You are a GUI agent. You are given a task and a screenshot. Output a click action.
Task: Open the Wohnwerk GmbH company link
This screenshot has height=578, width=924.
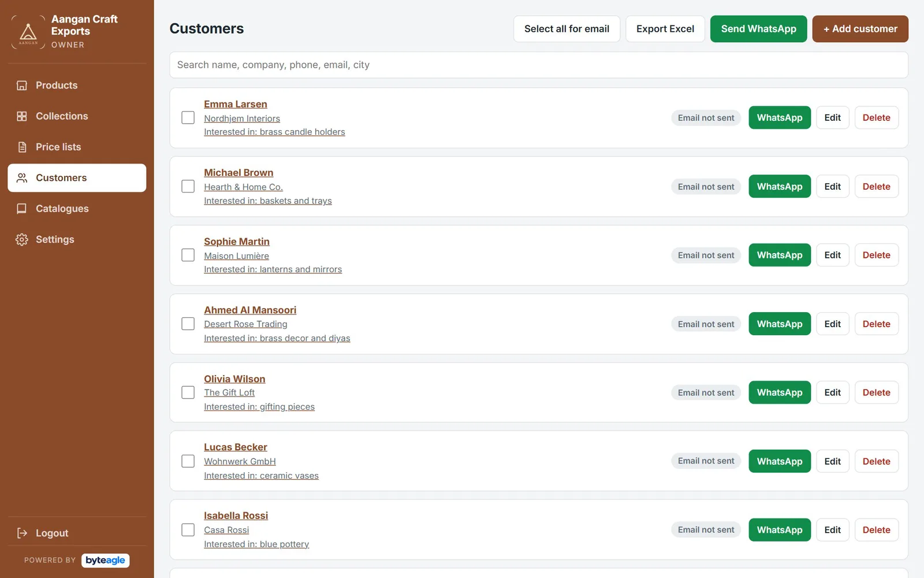pyautogui.click(x=240, y=461)
